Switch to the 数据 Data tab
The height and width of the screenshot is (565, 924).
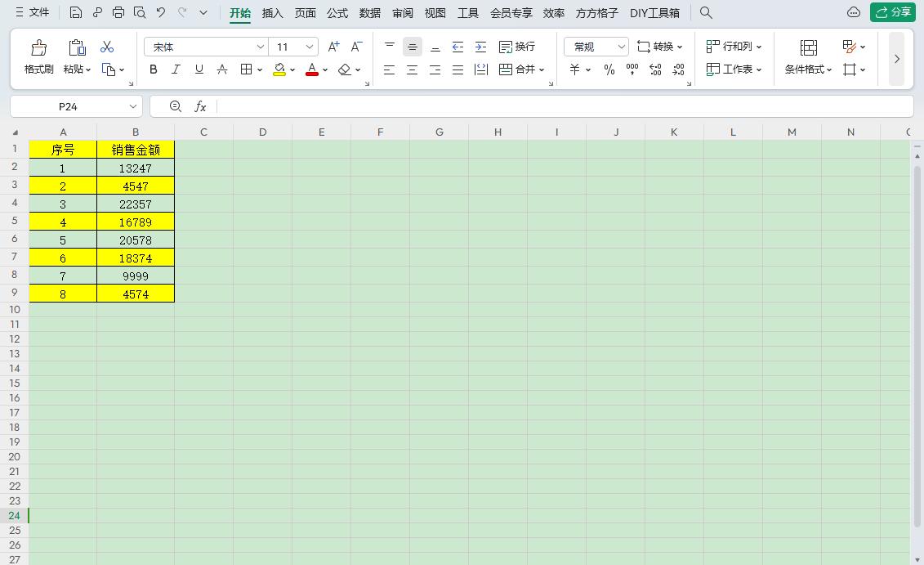(370, 13)
